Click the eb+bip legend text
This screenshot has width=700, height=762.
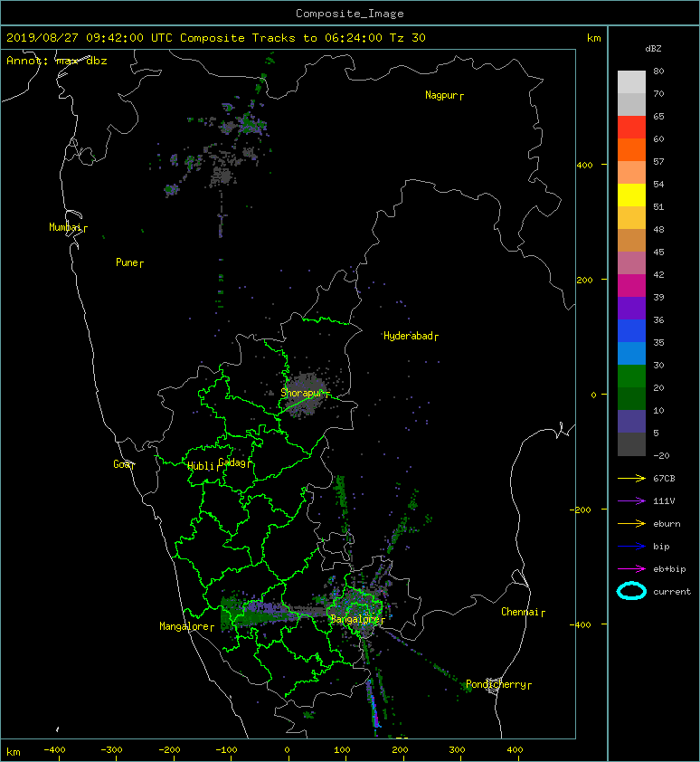[669, 569]
